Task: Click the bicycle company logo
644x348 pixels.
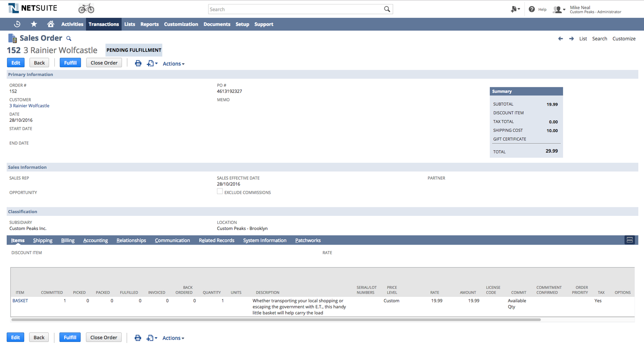Action: pos(86,8)
